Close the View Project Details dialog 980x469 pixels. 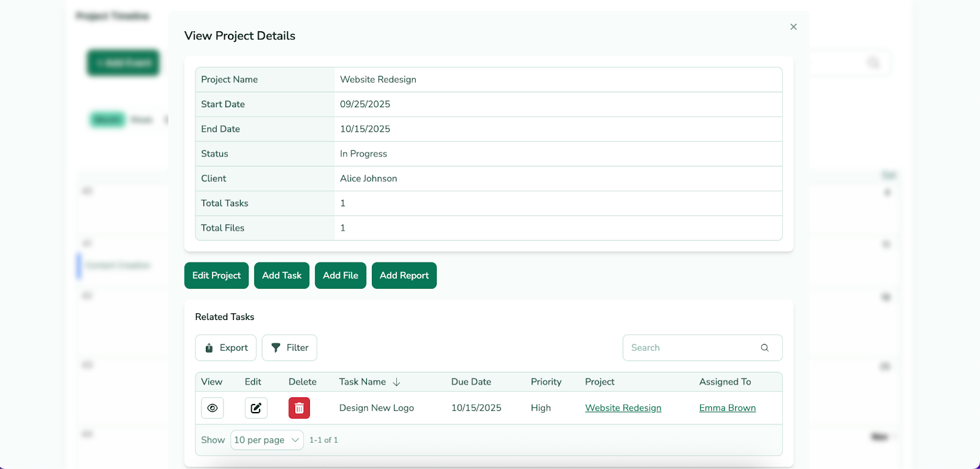click(793, 27)
